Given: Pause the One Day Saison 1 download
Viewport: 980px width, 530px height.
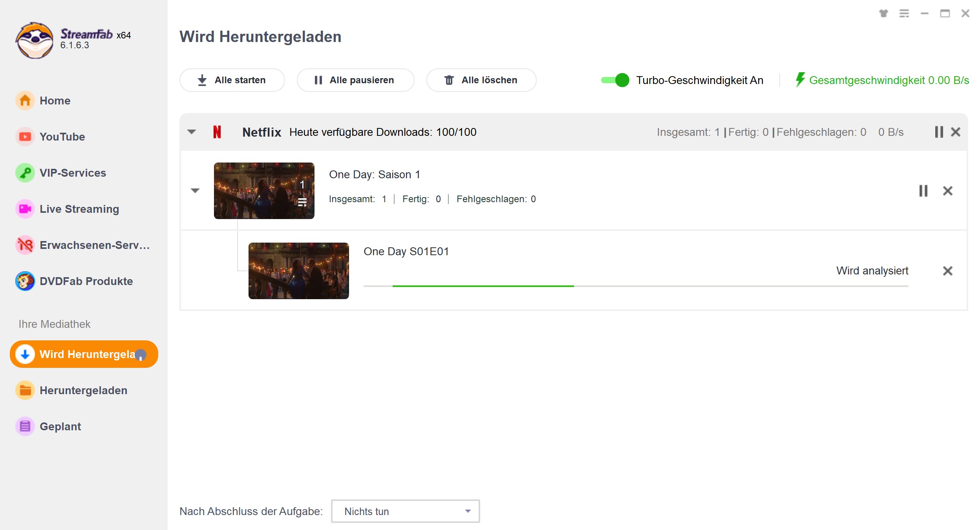Looking at the screenshot, I should [923, 190].
